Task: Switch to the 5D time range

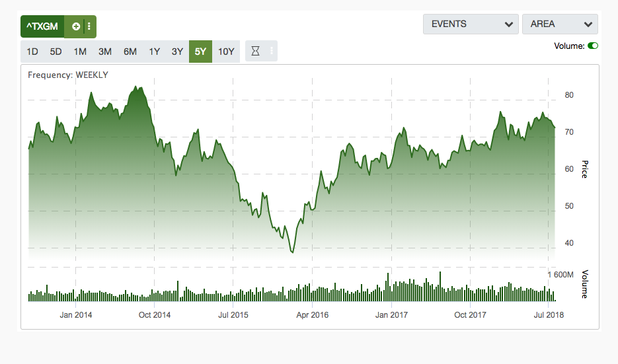Action: (x=56, y=52)
